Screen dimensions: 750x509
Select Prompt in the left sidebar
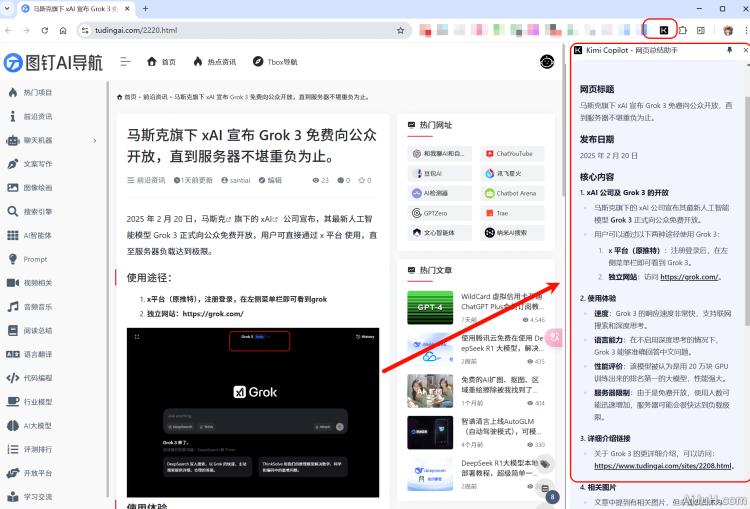(28, 259)
